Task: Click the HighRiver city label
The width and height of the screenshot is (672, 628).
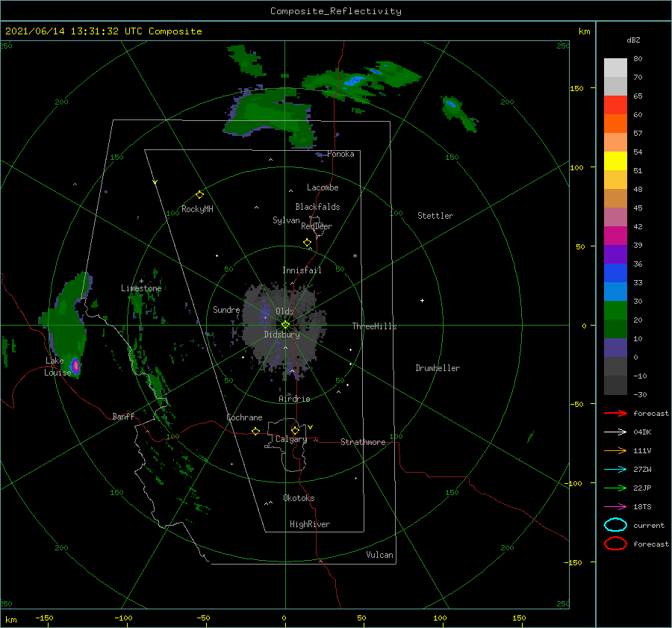Action: (310, 524)
